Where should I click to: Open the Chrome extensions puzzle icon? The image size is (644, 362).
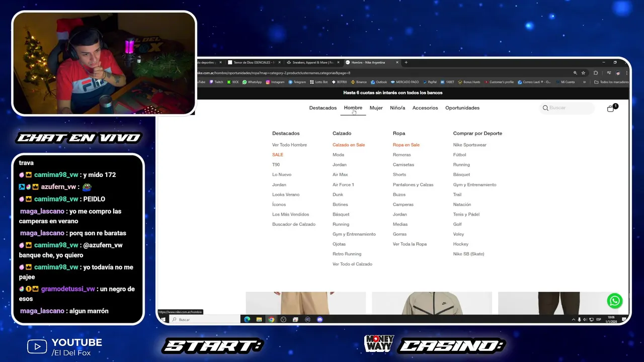[596, 73]
